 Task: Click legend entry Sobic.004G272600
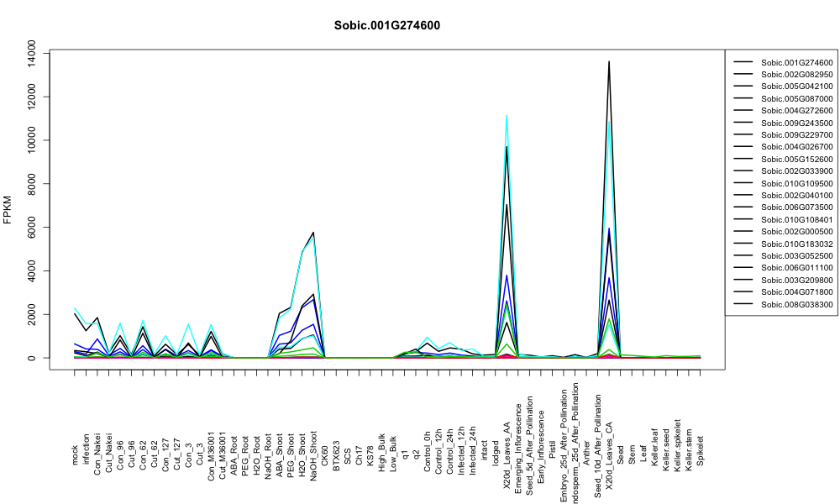point(796,111)
